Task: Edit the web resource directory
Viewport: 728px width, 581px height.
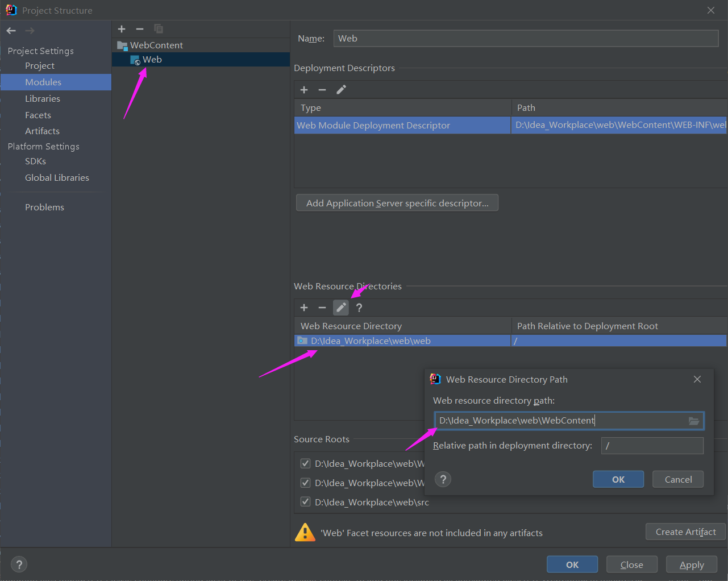Action: pos(341,308)
